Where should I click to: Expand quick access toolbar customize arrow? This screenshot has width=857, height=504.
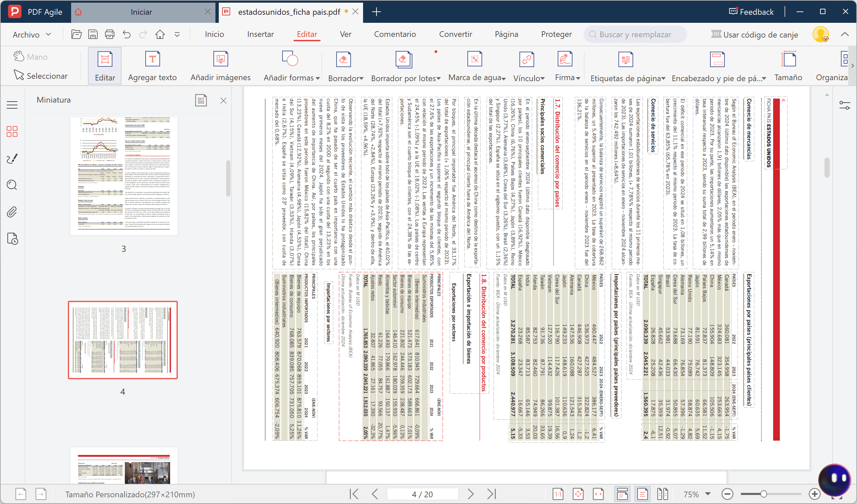tap(177, 35)
